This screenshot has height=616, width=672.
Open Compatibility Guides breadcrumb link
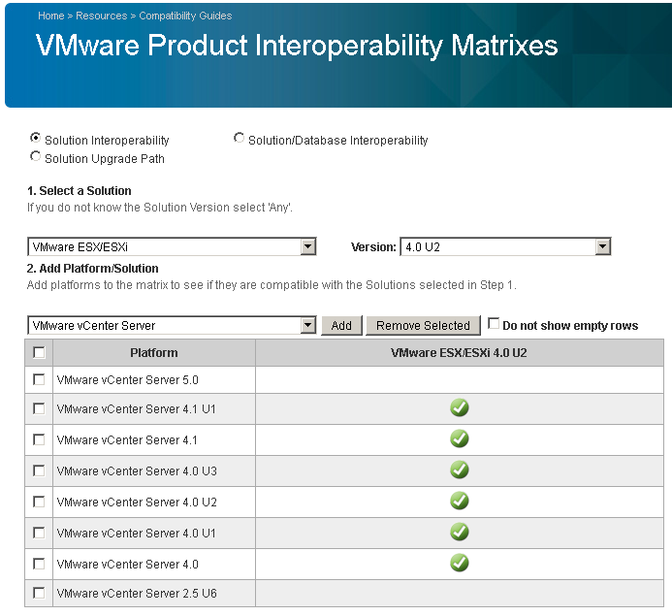pos(185,16)
